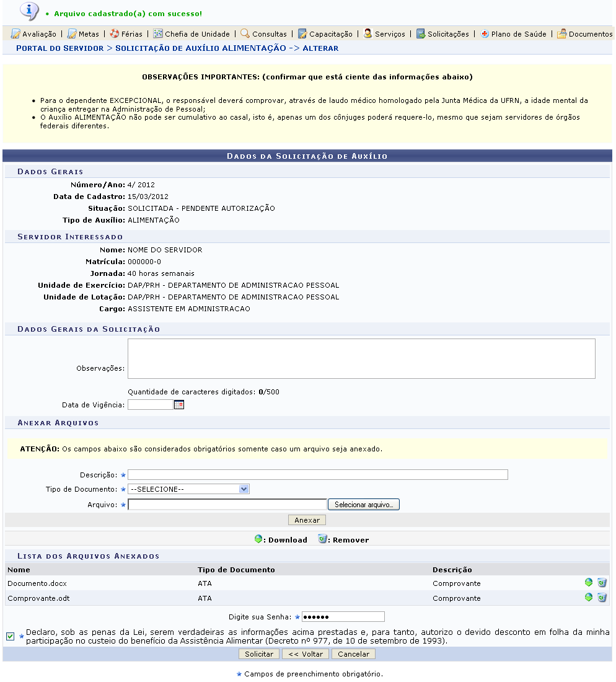This screenshot has width=616, height=682.
Task: Click the Anexar button
Action: [x=307, y=520]
